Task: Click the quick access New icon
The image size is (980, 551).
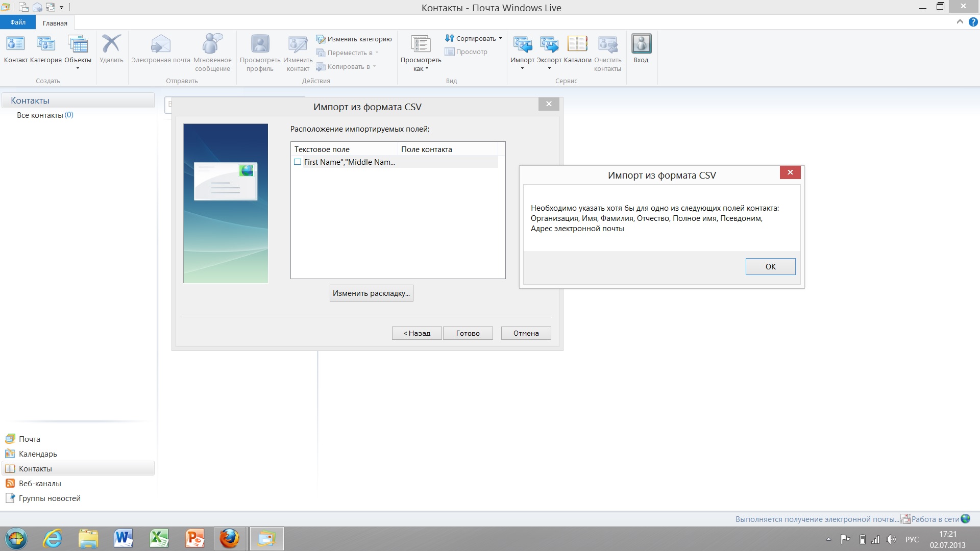Action: pyautogui.click(x=23, y=7)
